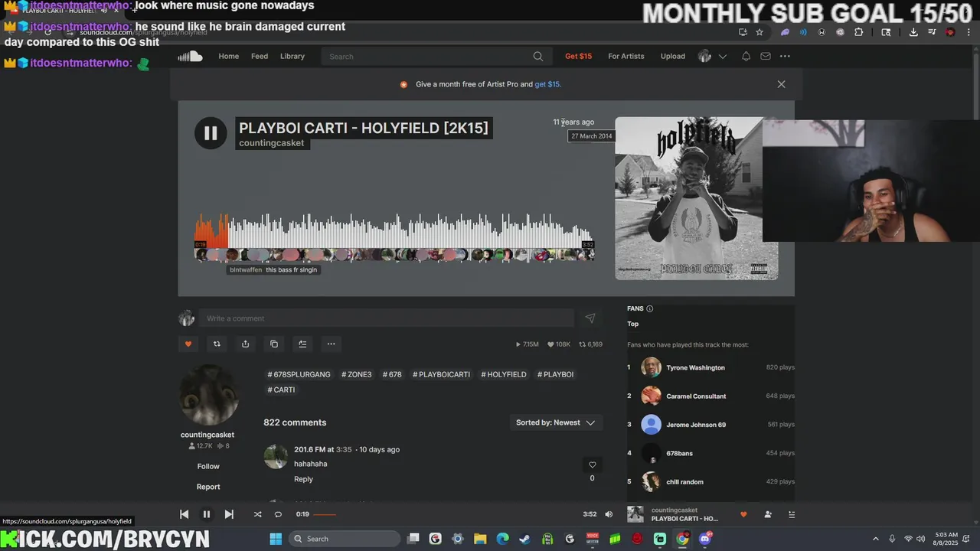Follow countingcasket
Viewport: 980px width, 551px height.
point(208,466)
